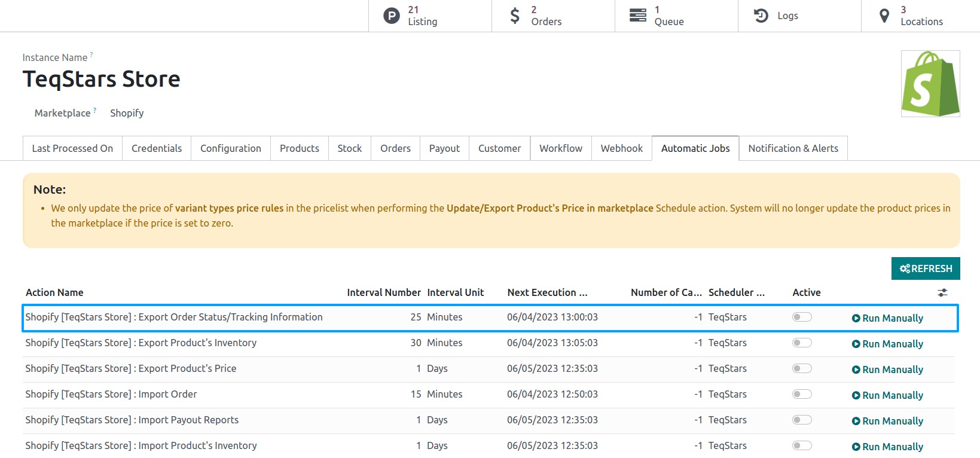Toggle Active for Export Order Status/Tracking
980x458 pixels.
point(802,317)
